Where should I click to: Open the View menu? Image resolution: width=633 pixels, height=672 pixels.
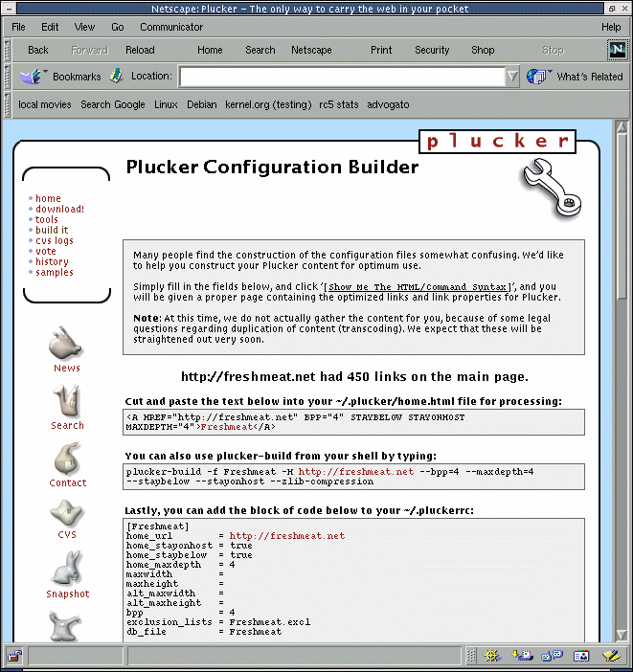pyautogui.click(x=84, y=27)
